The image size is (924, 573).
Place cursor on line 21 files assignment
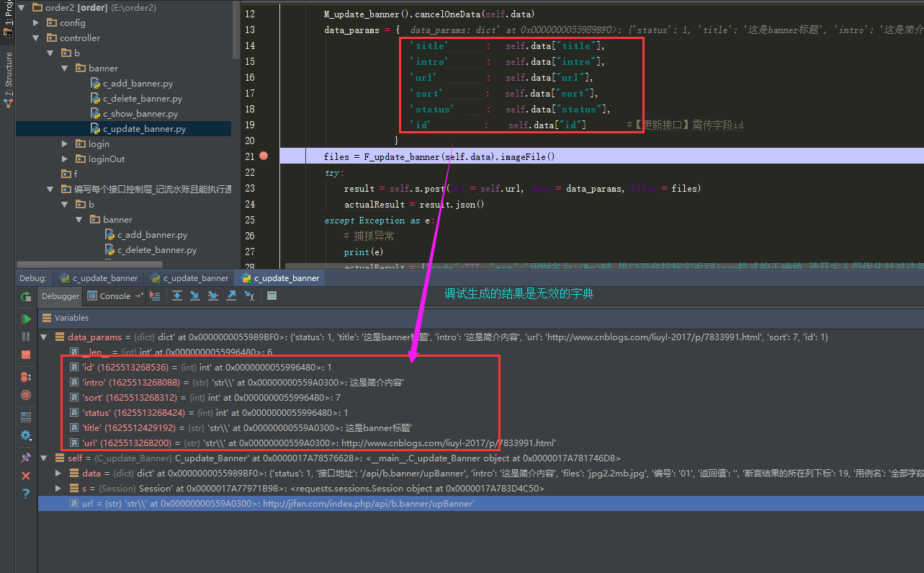[x=439, y=156]
